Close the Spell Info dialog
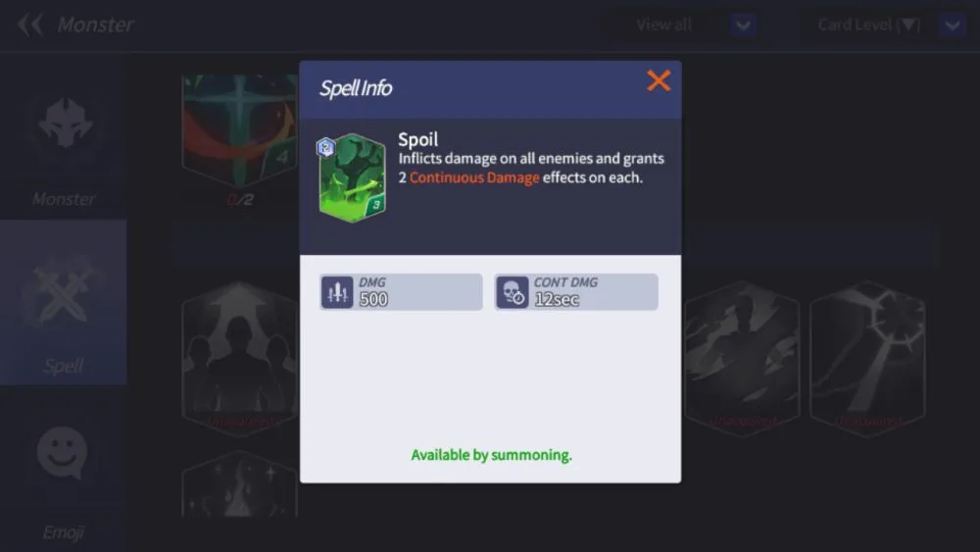980x552 pixels. tap(659, 80)
